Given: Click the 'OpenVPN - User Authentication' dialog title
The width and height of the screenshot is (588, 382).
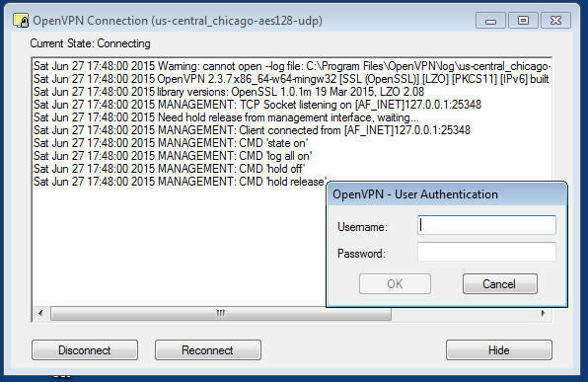Looking at the screenshot, I should [x=415, y=194].
